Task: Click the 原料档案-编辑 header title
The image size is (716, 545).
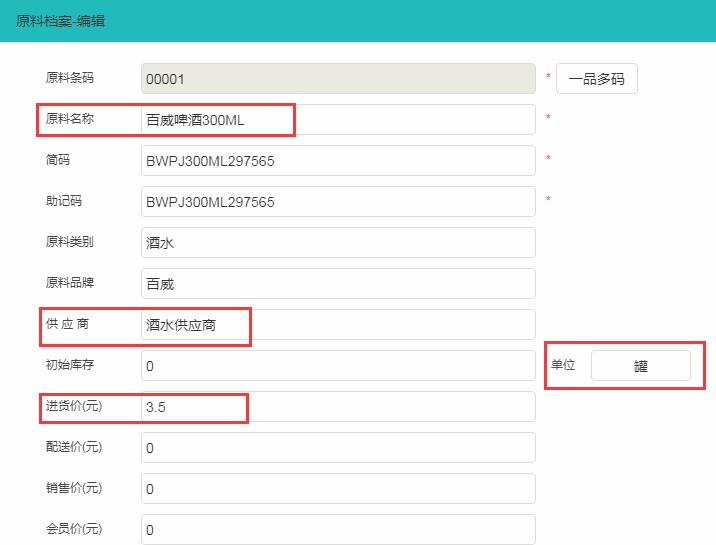Action: pos(61,20)
